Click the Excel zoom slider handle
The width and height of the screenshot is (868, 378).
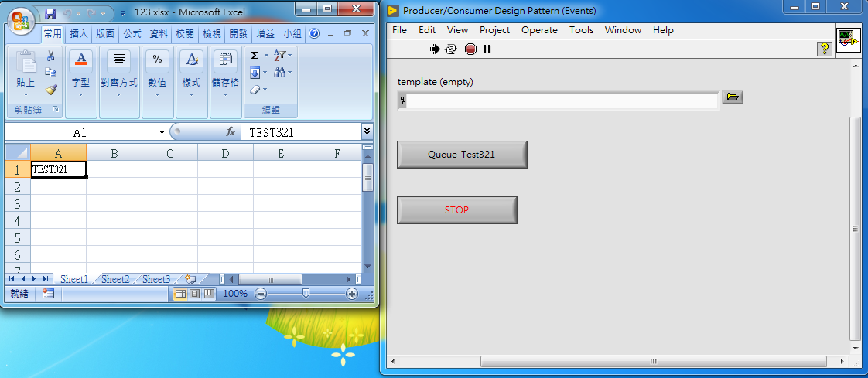306,294
